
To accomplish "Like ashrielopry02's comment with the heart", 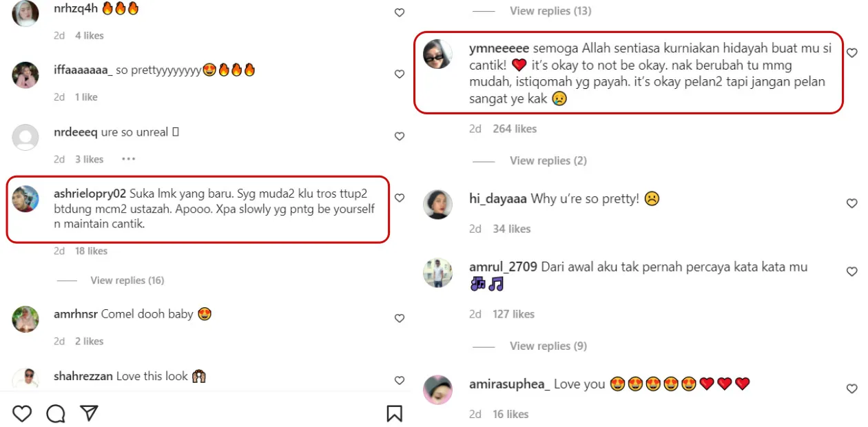I will [x=400, y=198].
